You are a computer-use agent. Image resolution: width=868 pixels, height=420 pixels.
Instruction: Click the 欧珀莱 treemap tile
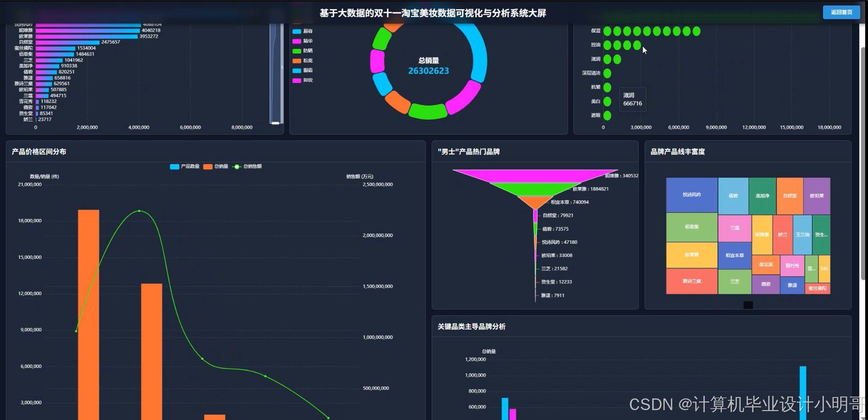click(x=817, y=196)
